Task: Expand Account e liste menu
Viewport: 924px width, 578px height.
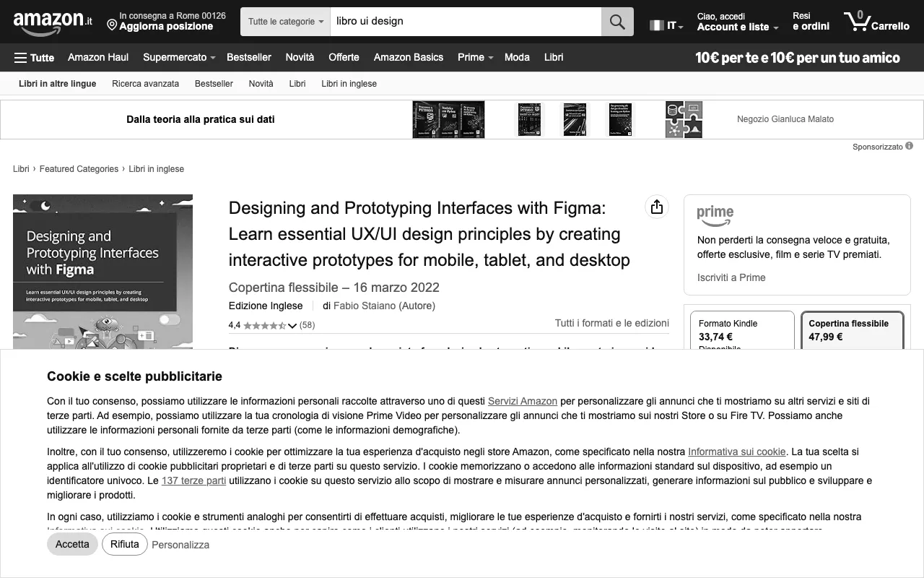Action: (x=738, y=22)
